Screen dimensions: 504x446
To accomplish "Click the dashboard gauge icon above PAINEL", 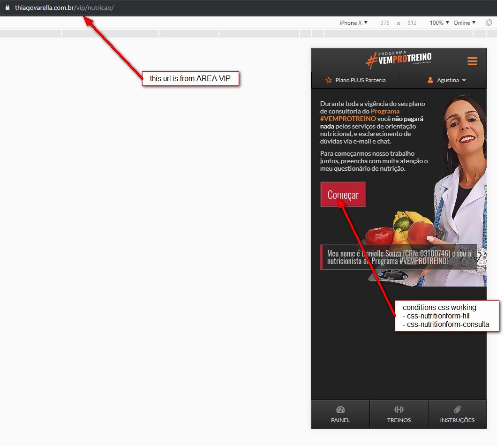I will coord(340,409).
